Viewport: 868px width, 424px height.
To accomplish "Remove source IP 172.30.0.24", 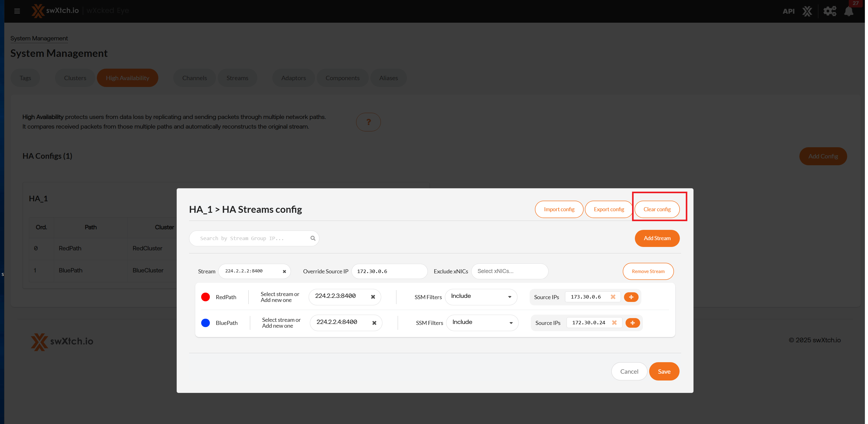I will (x=614, y=322).
